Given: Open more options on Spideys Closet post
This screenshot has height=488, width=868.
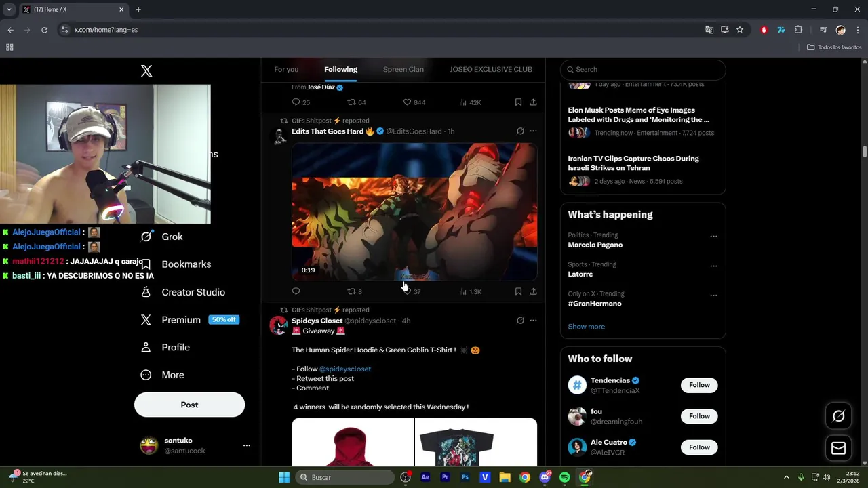Looking at the screenshot, I should click(x=534, y=320).
